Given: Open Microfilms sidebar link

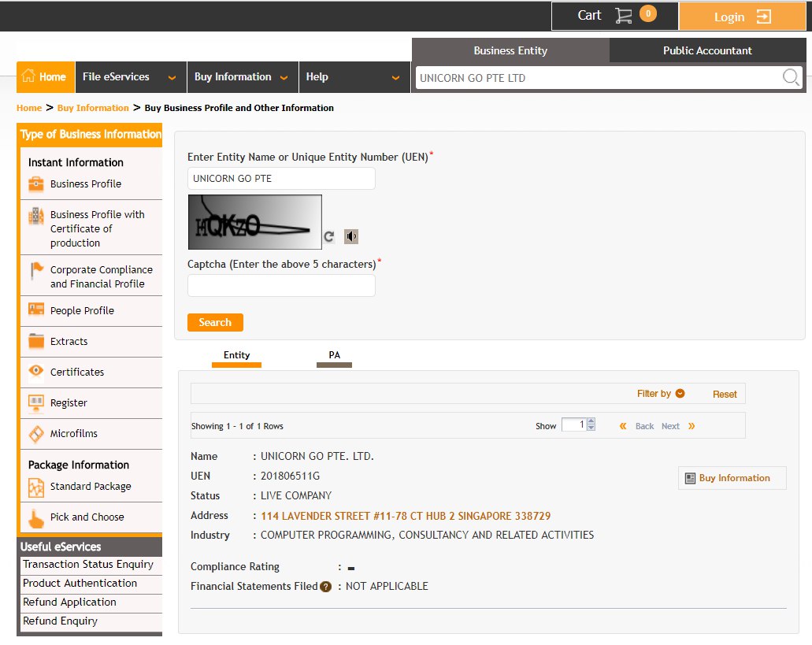Looking at the screenshot, I should click(73, 433).
